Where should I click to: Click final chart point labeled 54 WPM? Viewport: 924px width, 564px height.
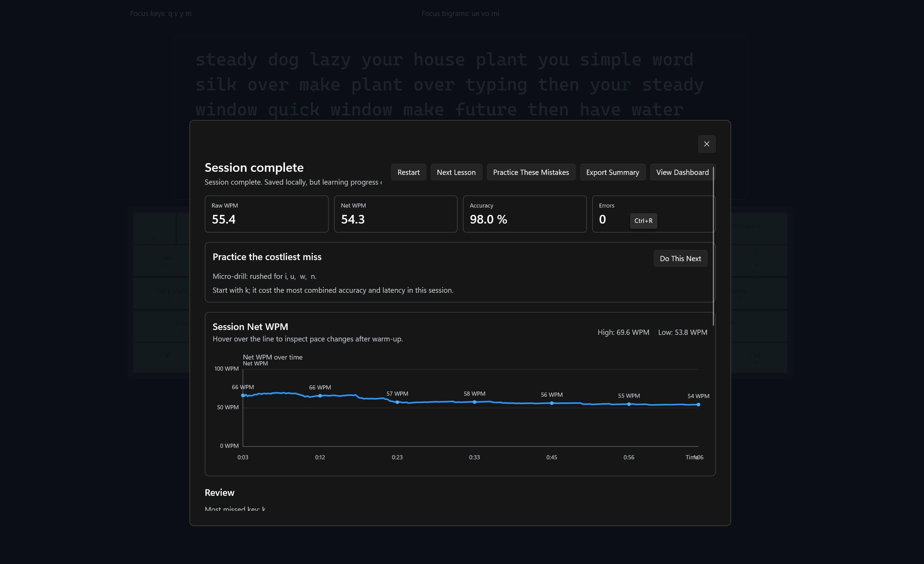pos(698,404)
